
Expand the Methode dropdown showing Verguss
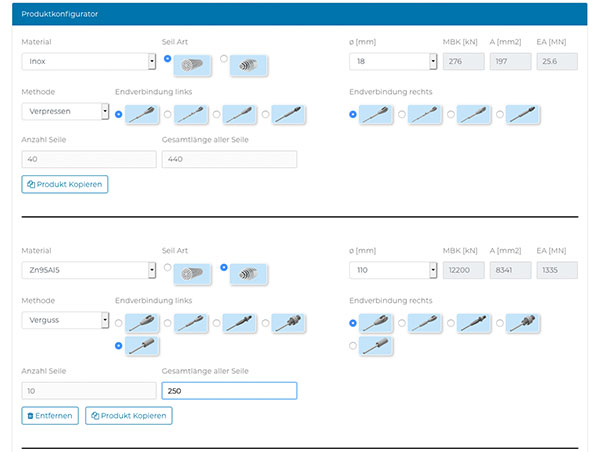tap(65, 320)
